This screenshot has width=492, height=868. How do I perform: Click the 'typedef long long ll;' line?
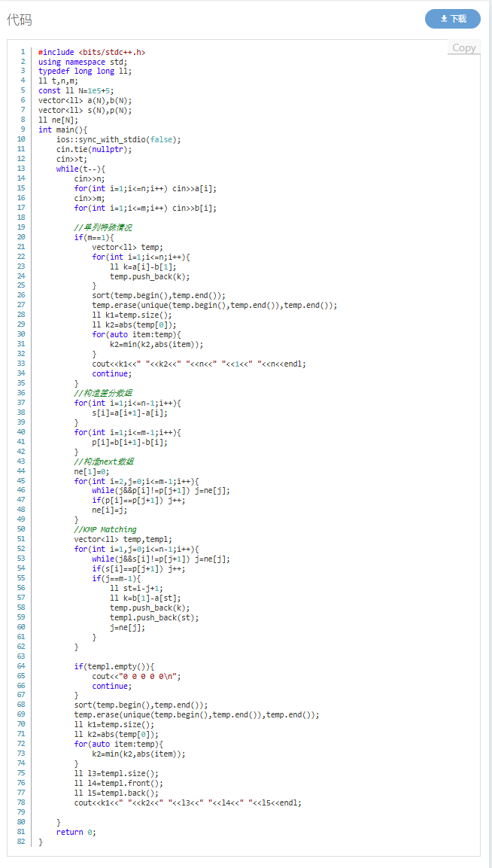(x=85, y=72)
